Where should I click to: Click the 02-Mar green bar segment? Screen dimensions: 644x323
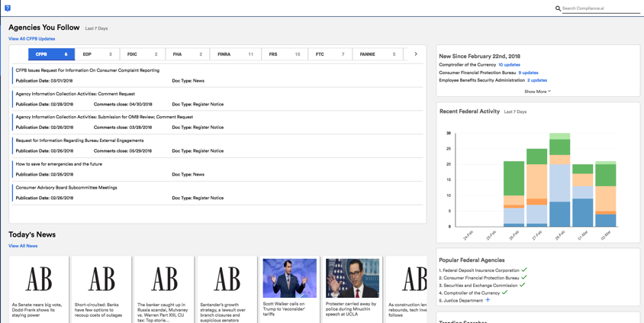click(606, 175)
